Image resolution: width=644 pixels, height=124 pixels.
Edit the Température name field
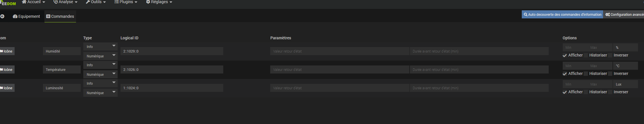point(62,70)
